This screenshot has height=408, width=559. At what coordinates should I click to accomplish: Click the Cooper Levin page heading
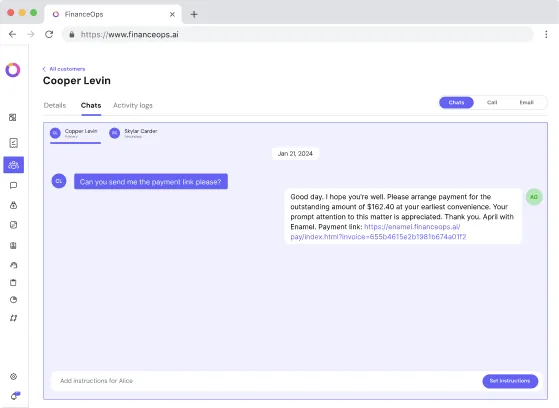77,81
